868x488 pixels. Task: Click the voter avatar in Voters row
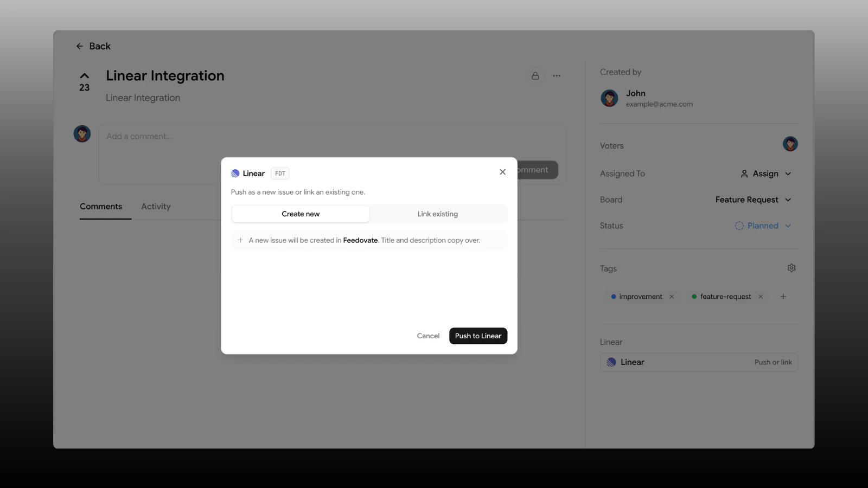(790, 144)
